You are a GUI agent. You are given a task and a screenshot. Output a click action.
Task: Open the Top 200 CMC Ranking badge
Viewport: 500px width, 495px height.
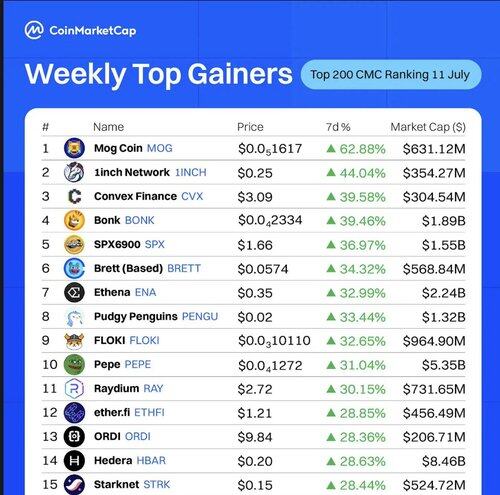click(x=391, y=74)
